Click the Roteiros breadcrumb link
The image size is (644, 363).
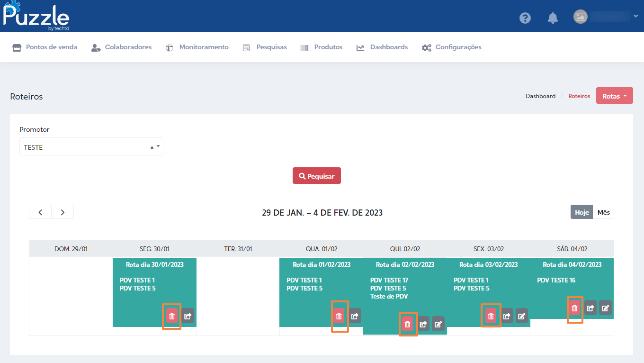(579, 96)
